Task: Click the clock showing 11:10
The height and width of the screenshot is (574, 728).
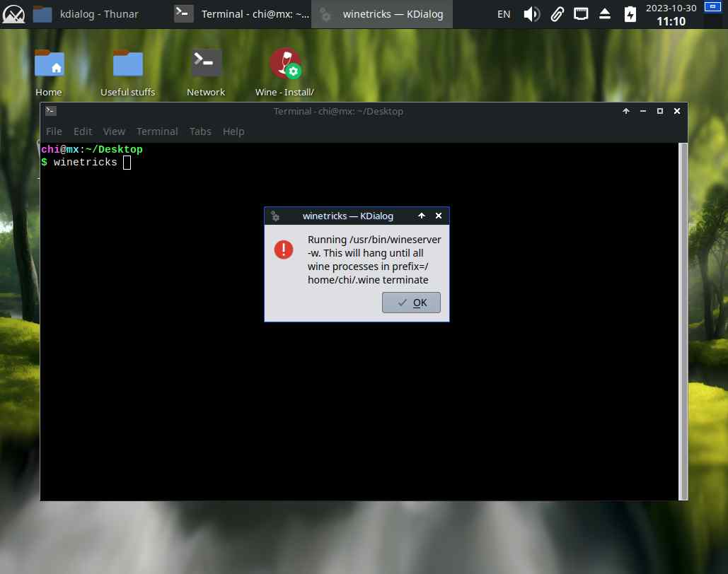Action: click(671, 21)
